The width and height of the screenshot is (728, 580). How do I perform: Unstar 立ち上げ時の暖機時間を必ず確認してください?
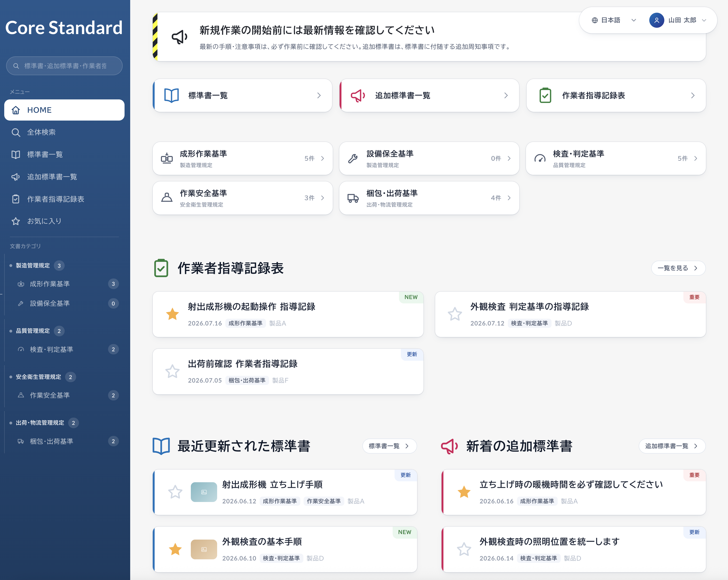point(464,492)
